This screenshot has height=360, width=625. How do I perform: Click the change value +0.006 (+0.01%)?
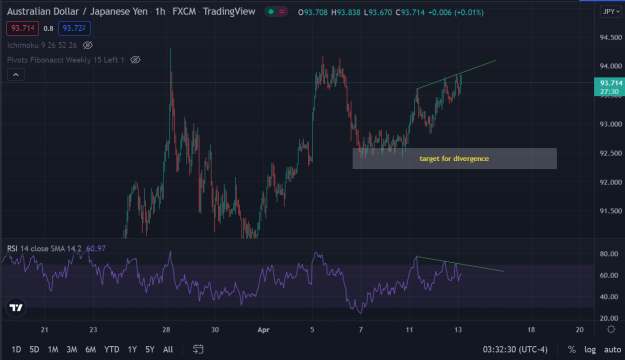pos(456,12)
